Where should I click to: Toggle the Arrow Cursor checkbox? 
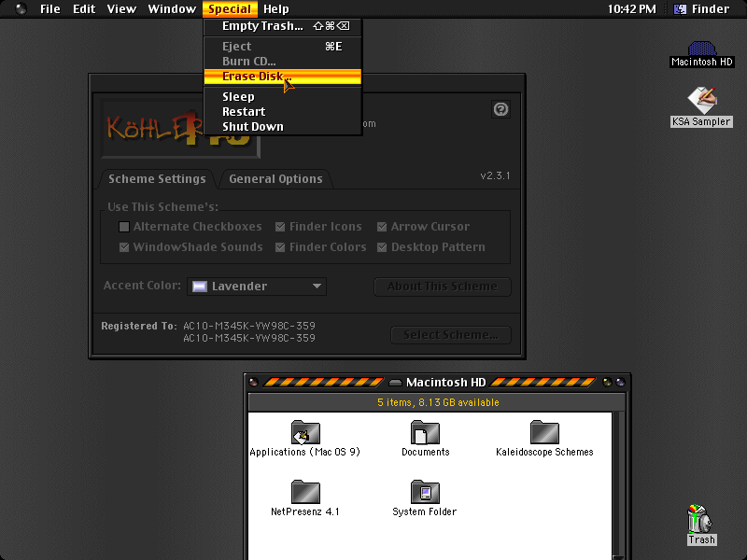[382, 227]
